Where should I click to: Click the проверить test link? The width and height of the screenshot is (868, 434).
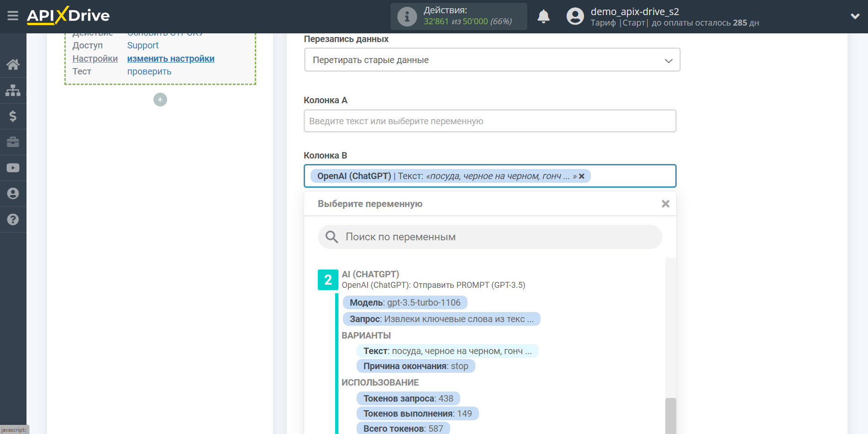point(149,71)
